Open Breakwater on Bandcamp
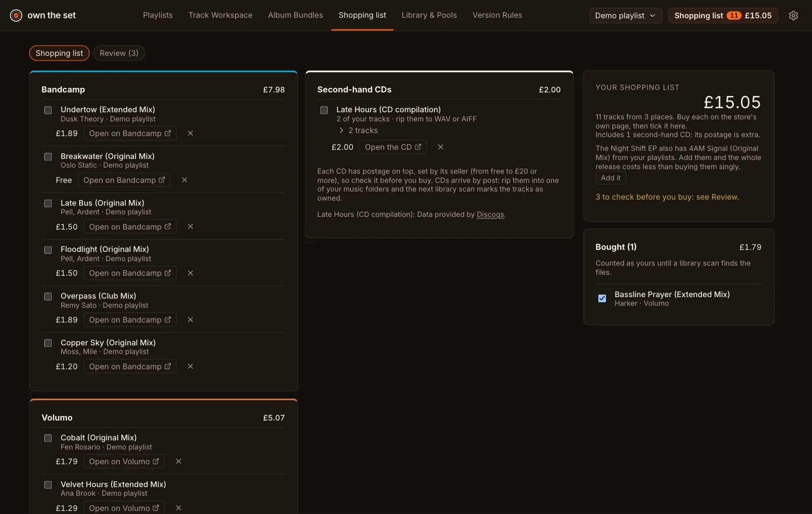 tap(124, 180)
